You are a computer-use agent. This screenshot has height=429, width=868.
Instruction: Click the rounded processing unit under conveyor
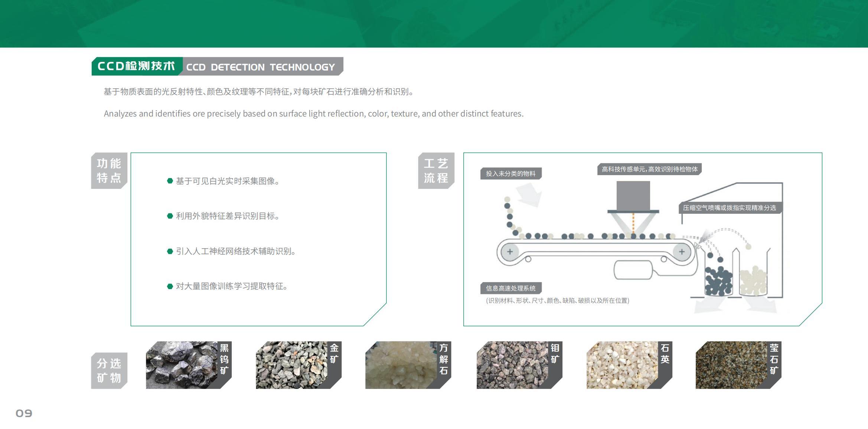pos(633,270)
